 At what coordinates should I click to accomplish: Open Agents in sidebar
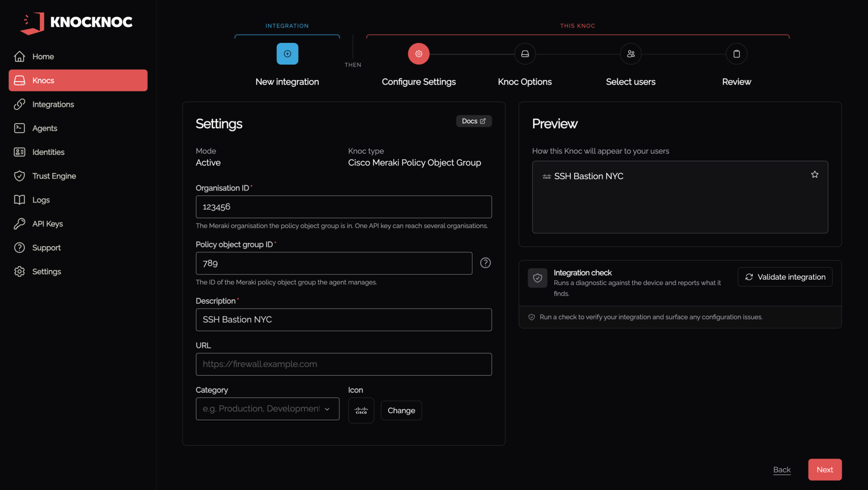(78, 128)
